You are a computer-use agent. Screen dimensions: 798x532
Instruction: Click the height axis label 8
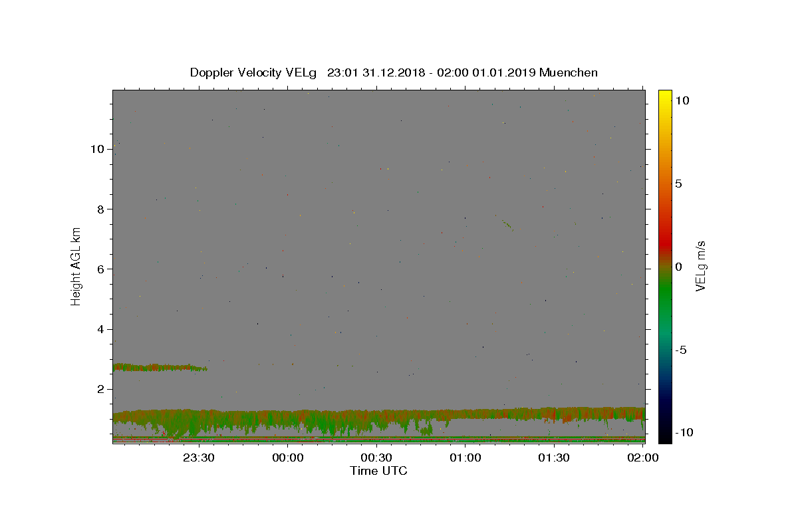coord(101,209)
